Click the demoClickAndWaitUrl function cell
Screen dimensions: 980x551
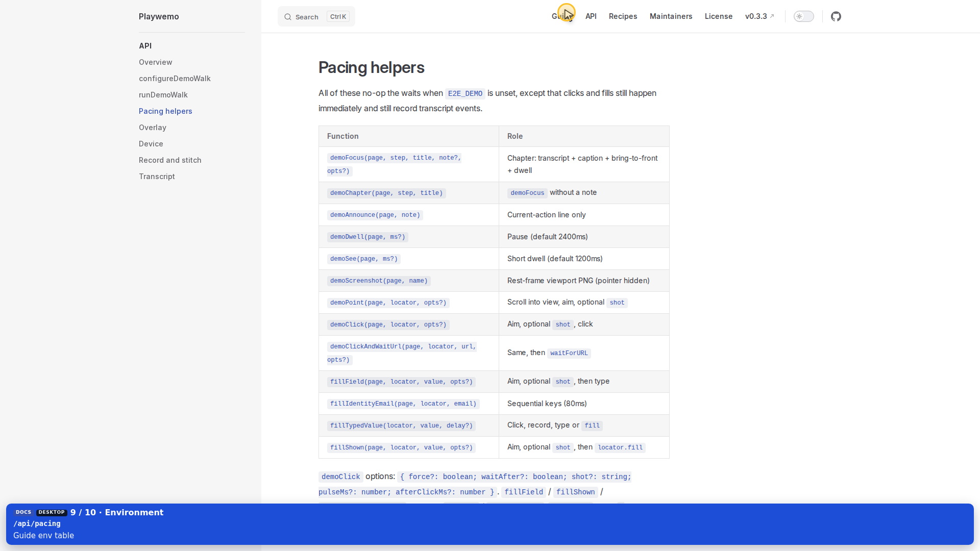pyautogui.click(x=409, y=353)
